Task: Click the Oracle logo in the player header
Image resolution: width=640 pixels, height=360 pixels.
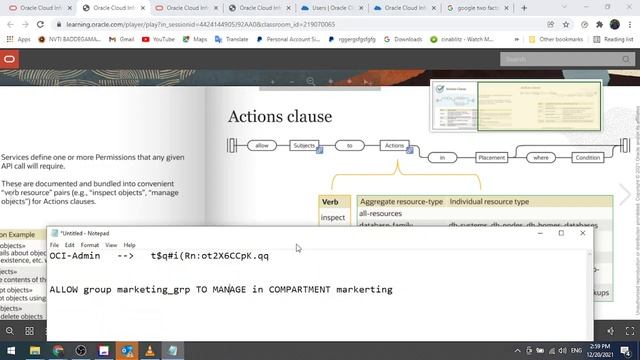Action: [x=9, y=59]
